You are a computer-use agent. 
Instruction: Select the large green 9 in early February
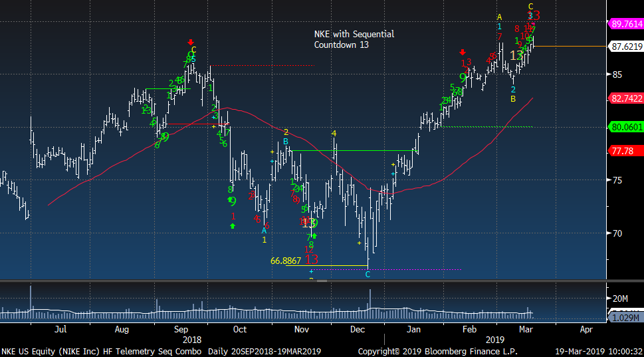coord(463,78)
